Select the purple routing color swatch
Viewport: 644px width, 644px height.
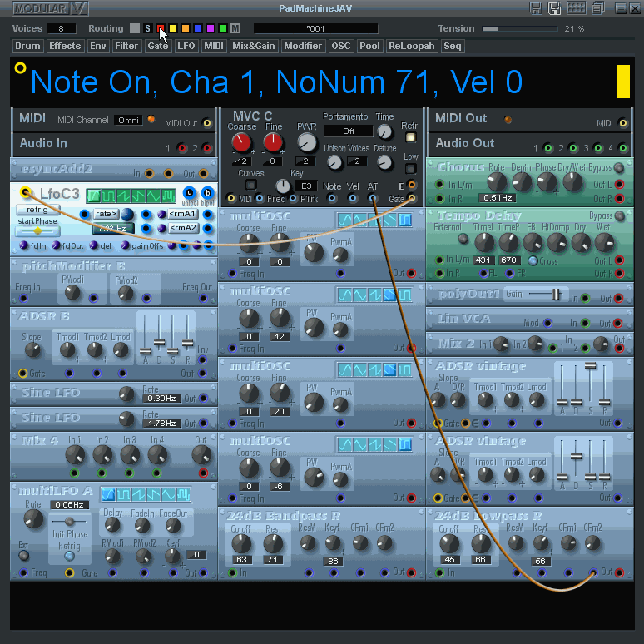(x=211, y=28)
